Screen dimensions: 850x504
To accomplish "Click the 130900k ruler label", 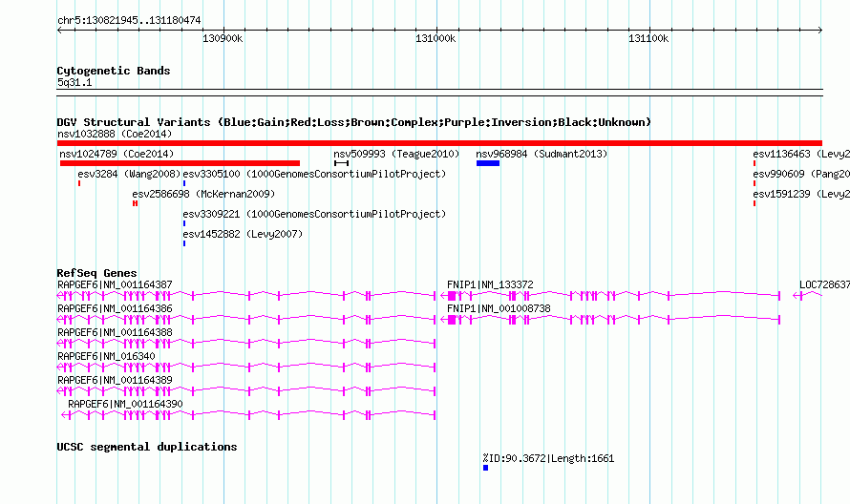I will point(223,38).
